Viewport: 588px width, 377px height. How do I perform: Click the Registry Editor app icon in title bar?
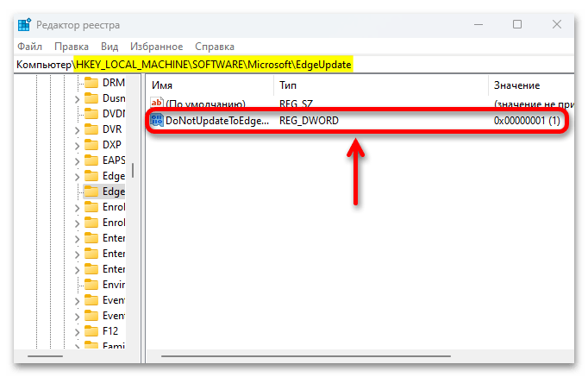24,25
